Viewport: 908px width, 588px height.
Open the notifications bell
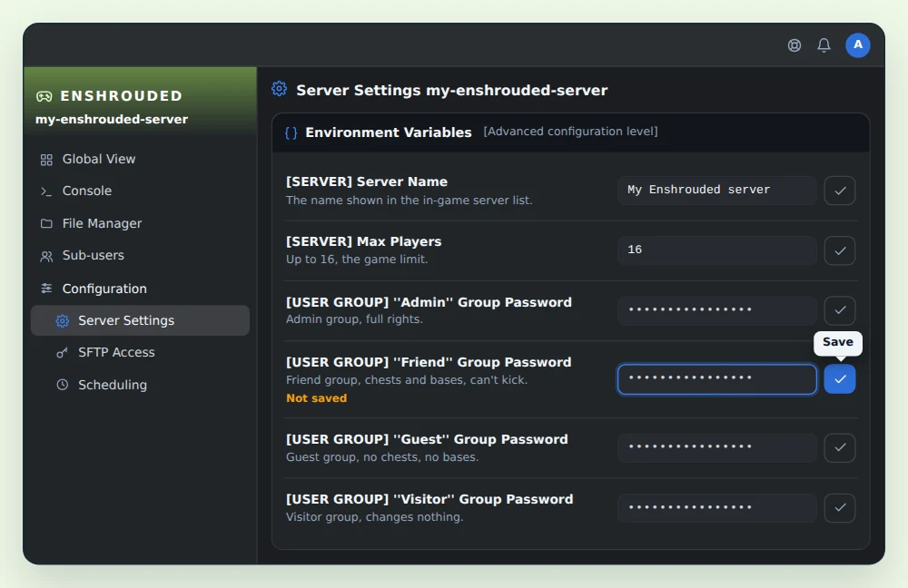pyautogui.click(x=824, y=45)
